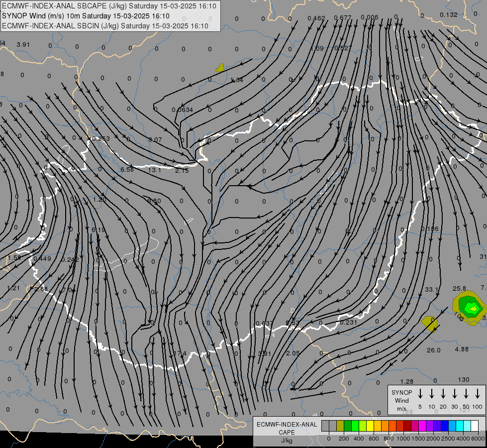Click the CAPE value '1.28'

(407, 381)
